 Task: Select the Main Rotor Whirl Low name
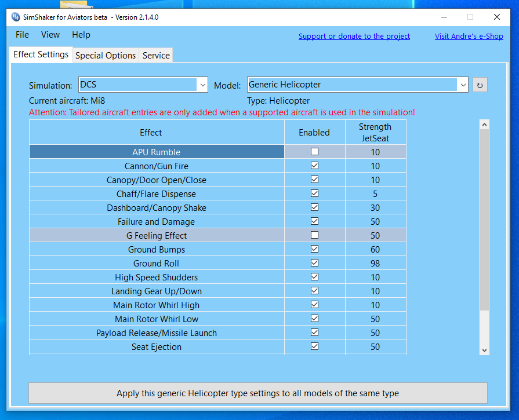coord(157,319)
